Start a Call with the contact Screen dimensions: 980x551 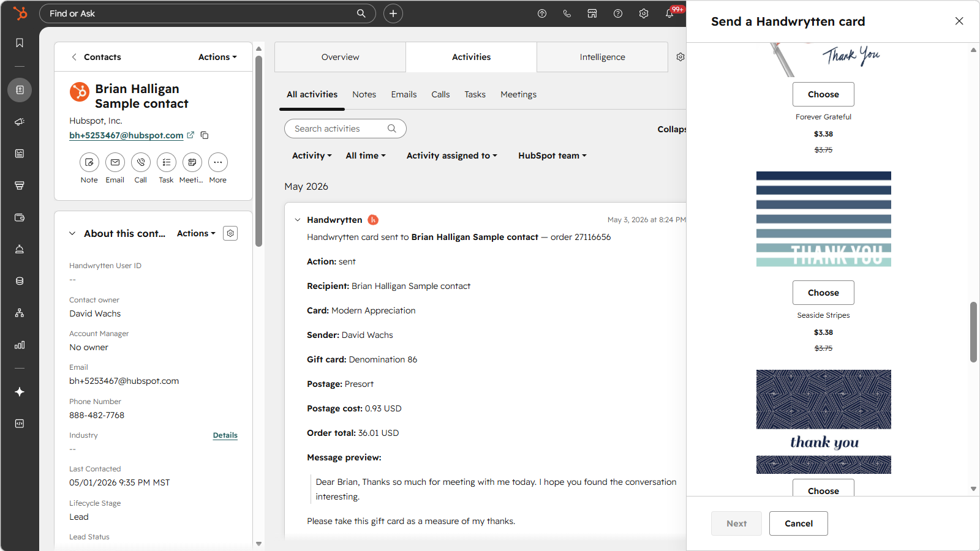[141, 162]
